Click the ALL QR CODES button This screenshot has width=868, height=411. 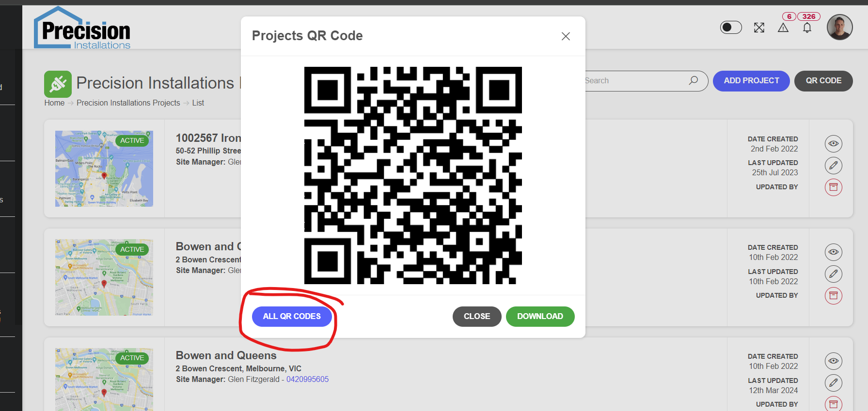(x=292, y=316)
